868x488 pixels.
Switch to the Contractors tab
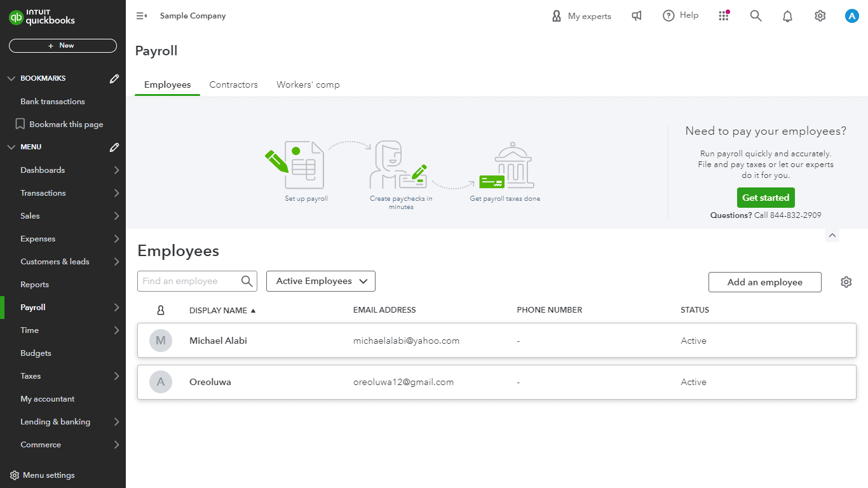point(233,85)
